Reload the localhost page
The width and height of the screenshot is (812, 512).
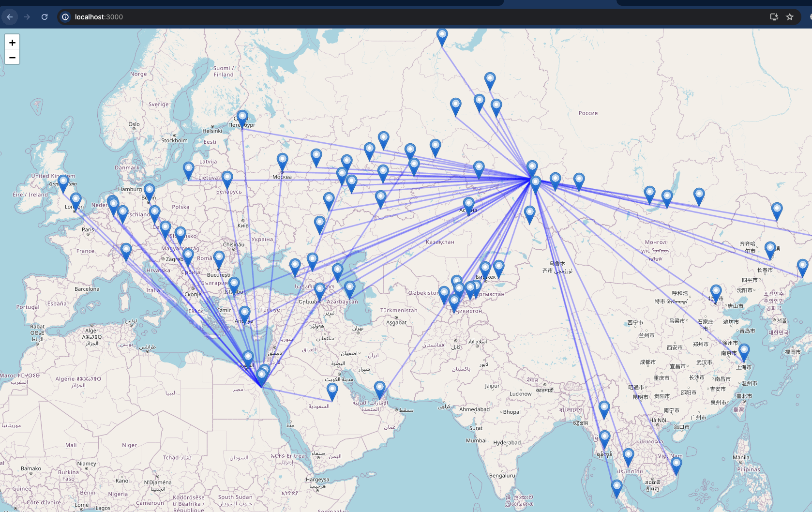coord(45,17)
